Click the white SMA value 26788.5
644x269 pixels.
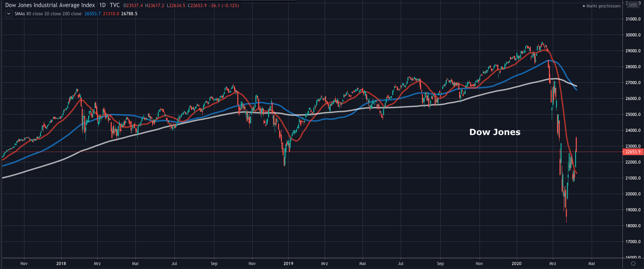(x=129, y=14)
